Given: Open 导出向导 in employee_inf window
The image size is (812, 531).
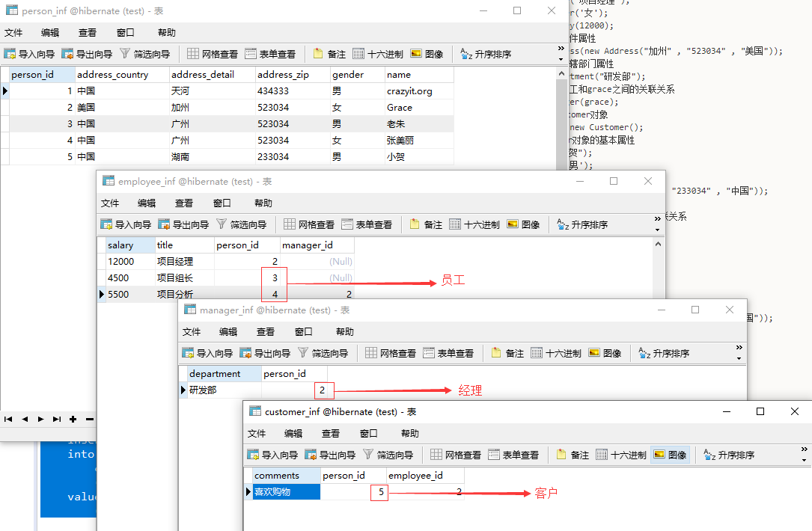Looking at the screenshot, I should 183,224.
